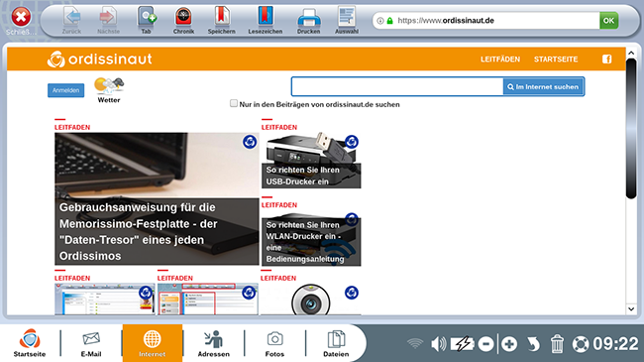Screen dimensions: 644x362
Task: Open the STARTSEITE menu item
Action: coord(556,60)
